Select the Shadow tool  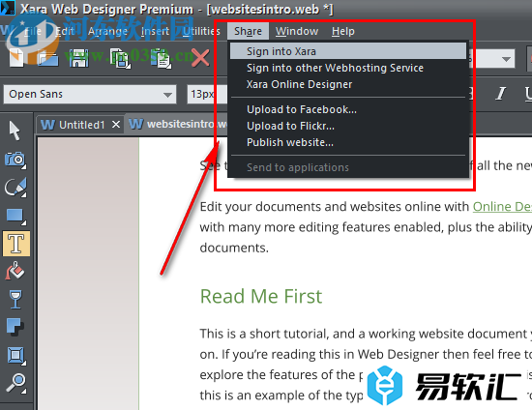pos(15,327)
